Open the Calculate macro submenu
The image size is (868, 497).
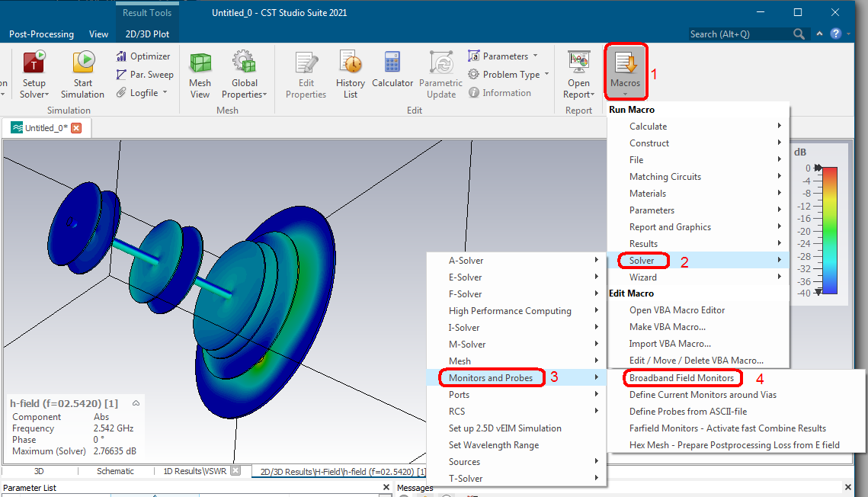699,127
